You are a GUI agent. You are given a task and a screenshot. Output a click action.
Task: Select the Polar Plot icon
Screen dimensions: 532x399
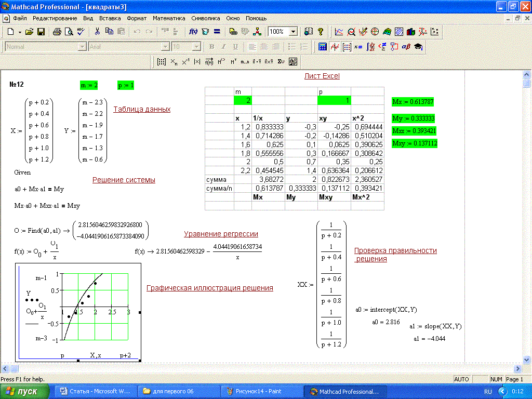pyautogui.click(x=375, y=32)
